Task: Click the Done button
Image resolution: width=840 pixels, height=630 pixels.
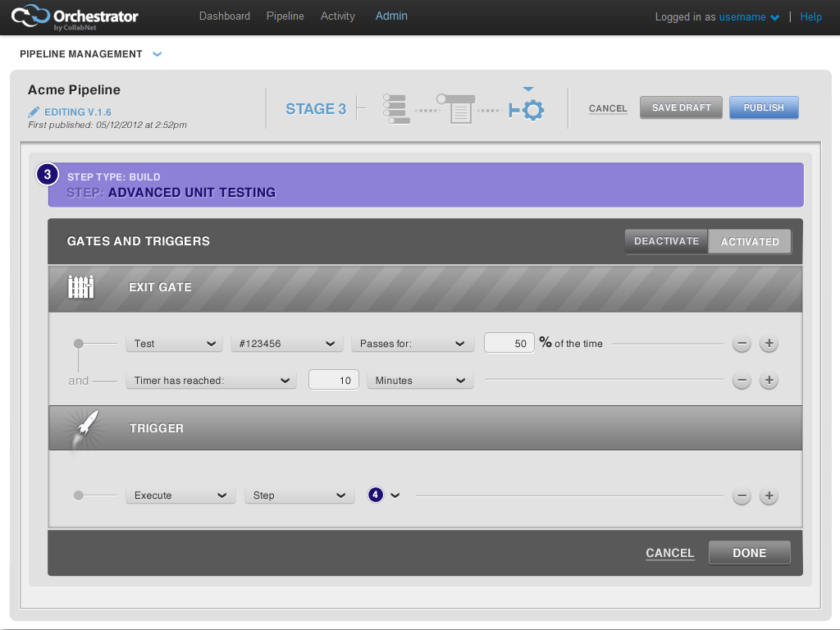Action: click(x=750, y=553)
